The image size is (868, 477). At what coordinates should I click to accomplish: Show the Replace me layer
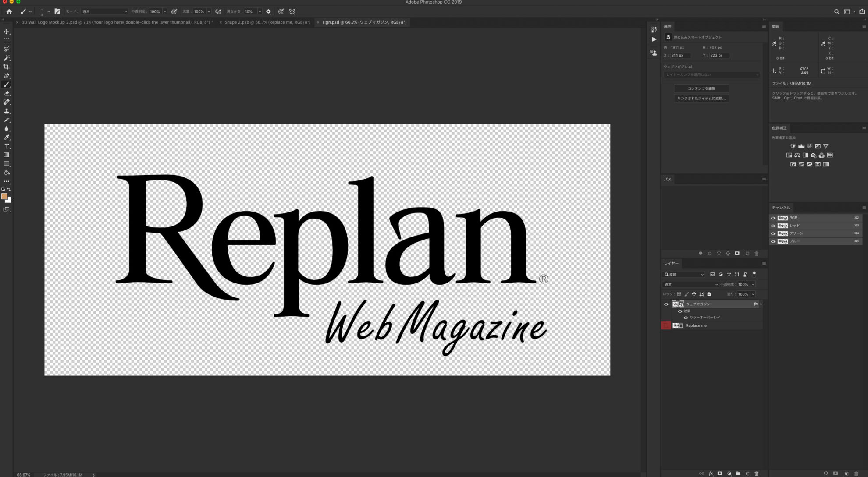tap(666, 325)
